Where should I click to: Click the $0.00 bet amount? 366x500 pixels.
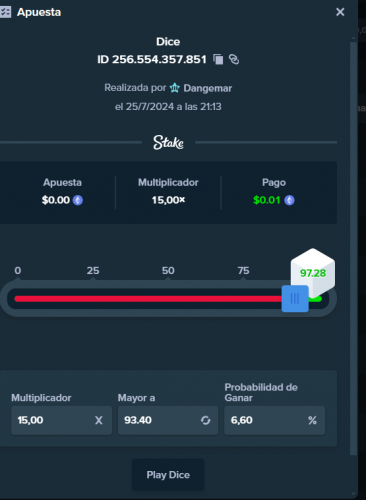(x=56, y=200)
